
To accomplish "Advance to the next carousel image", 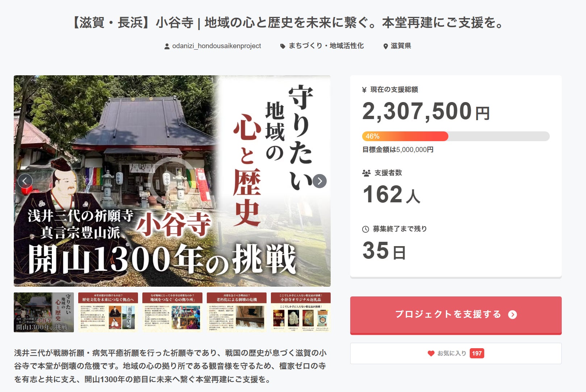I will (319, 181).
